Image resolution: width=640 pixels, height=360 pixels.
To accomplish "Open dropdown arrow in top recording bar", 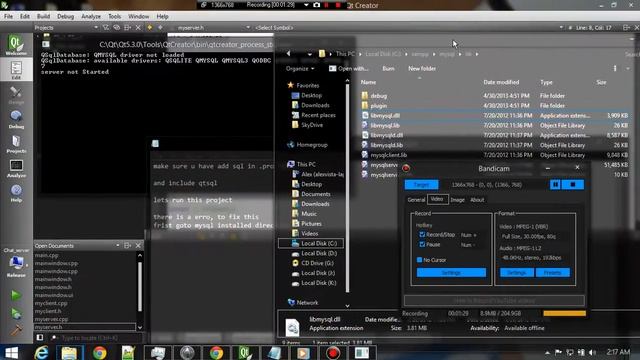I will [306, 5].
